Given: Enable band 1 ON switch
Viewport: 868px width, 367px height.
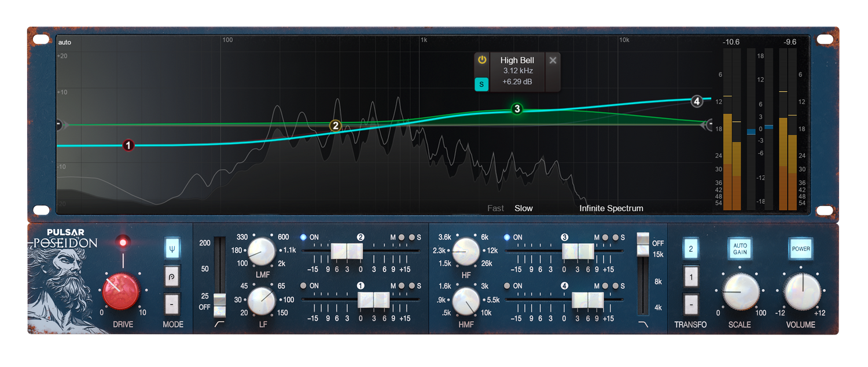Looking at the screenshot, I should coord(303,286).
